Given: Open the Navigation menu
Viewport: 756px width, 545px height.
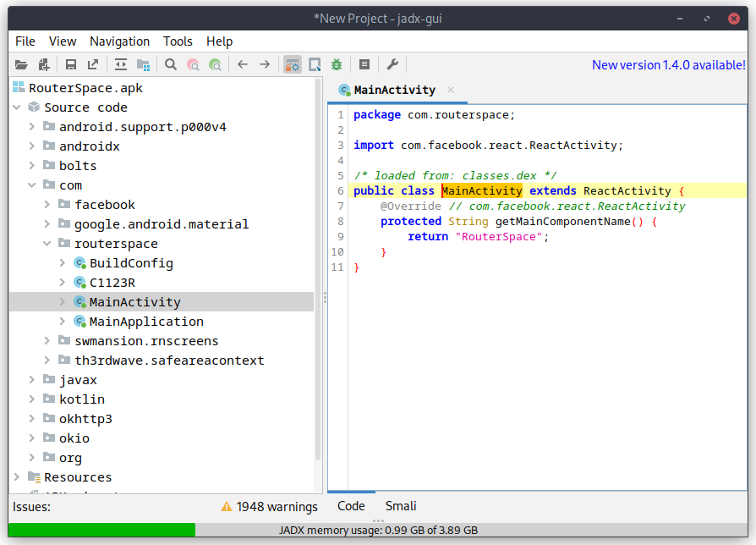Looking at the screenshot, I should pyautogui.click(x=119, y=41).
